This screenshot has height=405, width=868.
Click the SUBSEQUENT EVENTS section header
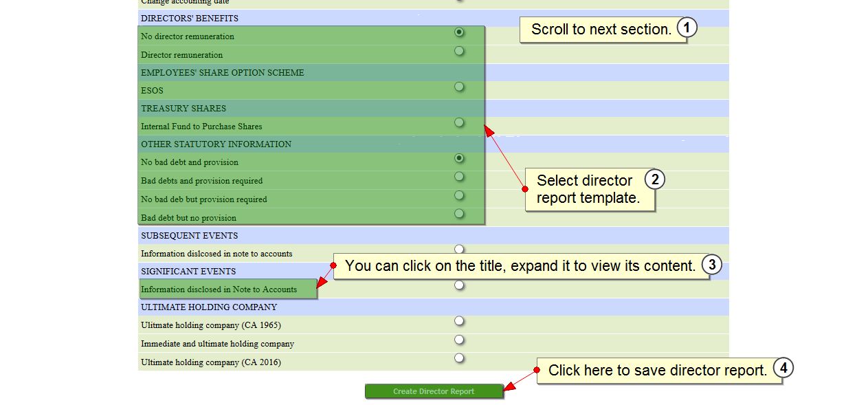(x=190, y=236)
